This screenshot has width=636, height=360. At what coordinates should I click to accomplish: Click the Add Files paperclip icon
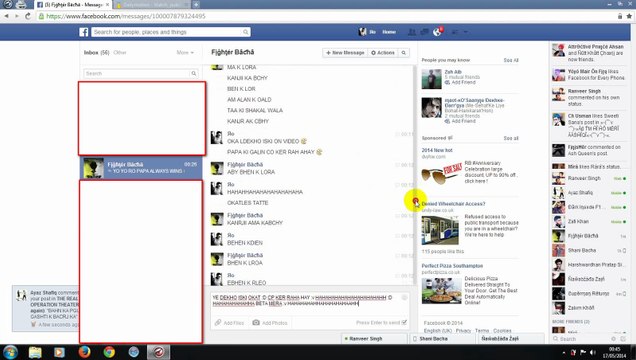[218, 323]
